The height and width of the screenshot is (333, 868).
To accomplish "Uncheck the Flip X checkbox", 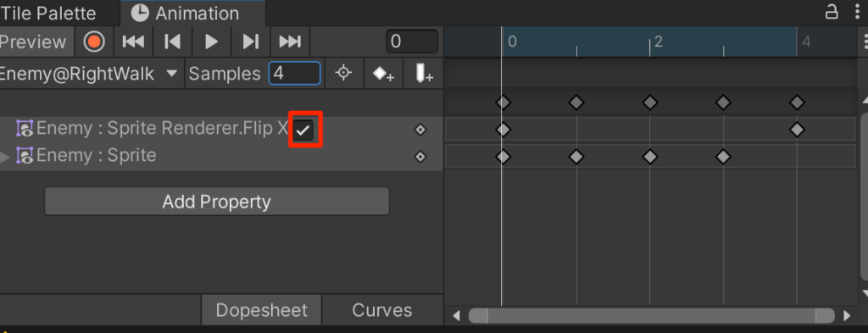I will [303, 130].
